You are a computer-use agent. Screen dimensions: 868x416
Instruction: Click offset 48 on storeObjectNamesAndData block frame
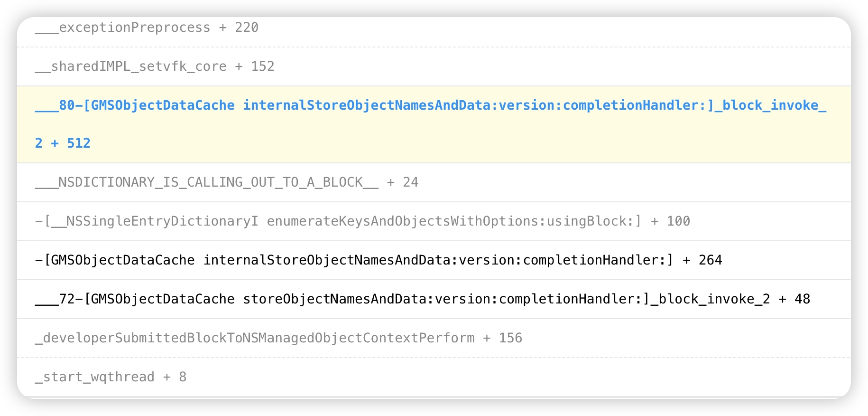point(803,299)
